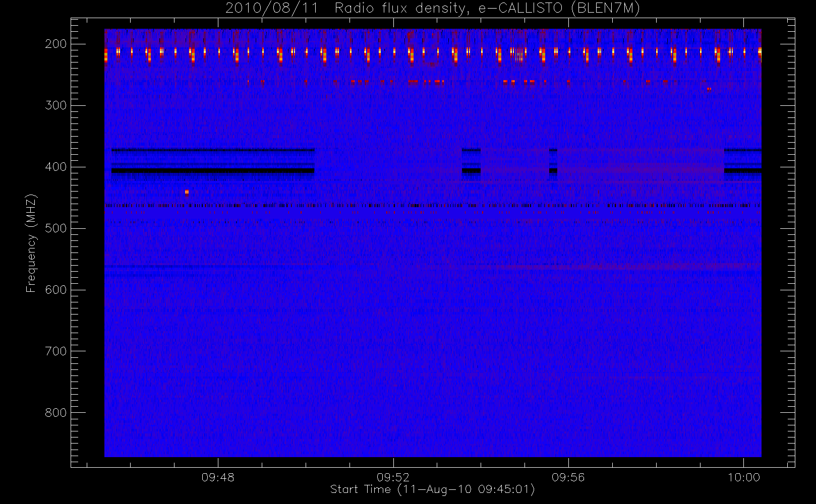Select the frequency axis label 200
The width and height of the screenshot is (816, 504).
pyautogui.click(x=56, y=44)
